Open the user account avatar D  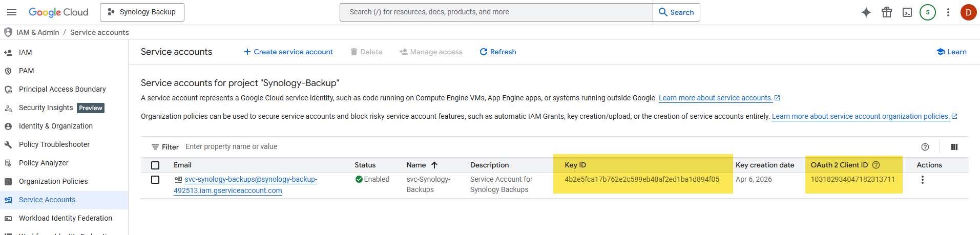click(x=968, y=12)
